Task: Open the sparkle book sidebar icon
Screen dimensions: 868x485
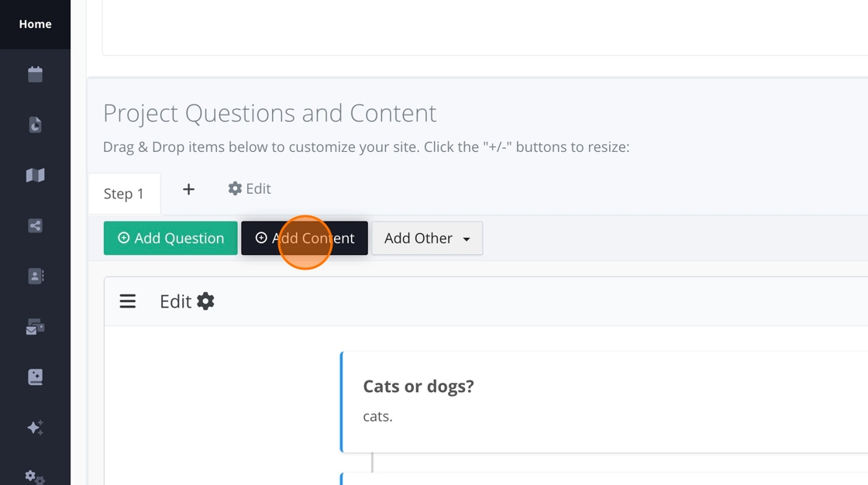Action: (x=35, y=377)
